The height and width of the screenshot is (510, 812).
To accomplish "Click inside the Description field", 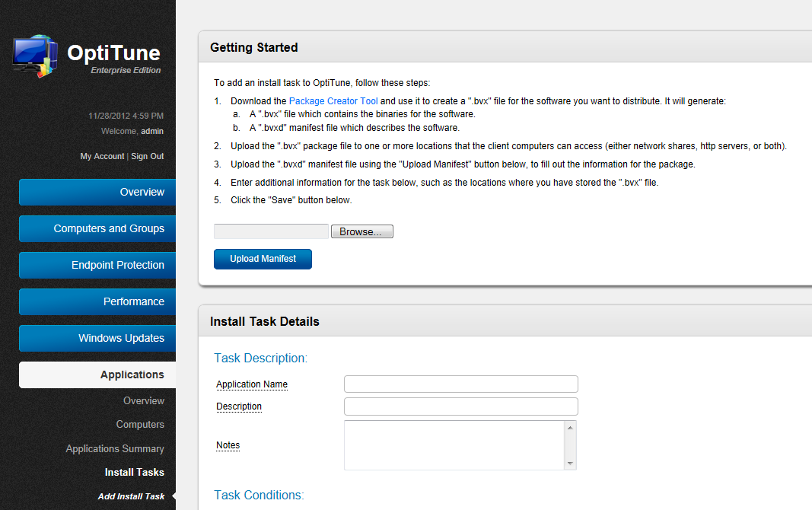I will coord(460,406).
